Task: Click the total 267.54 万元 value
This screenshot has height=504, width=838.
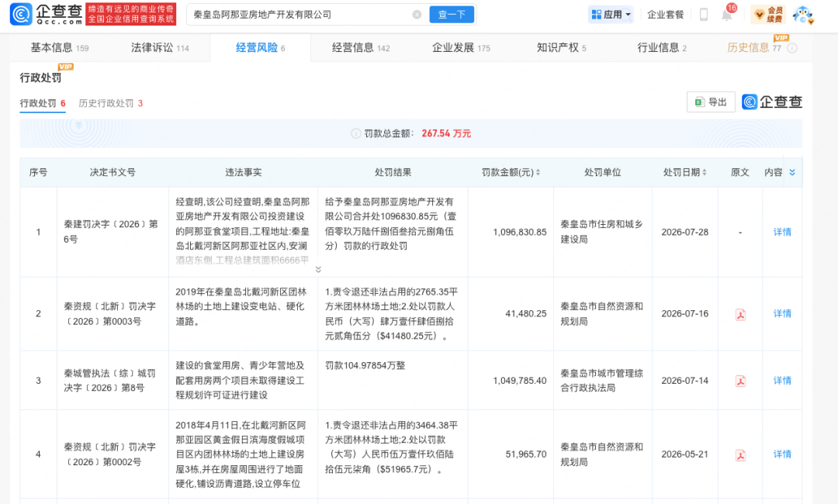Action: click(x=446, y=133)
